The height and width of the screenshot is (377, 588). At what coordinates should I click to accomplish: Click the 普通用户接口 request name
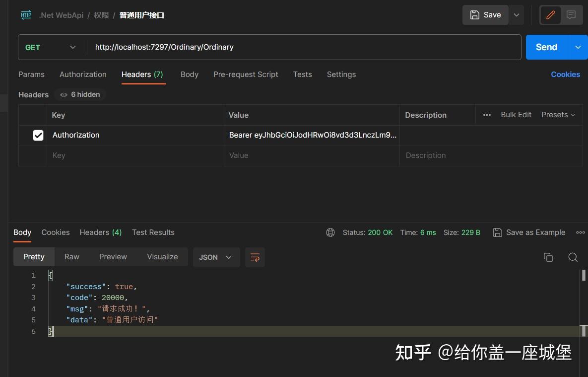142,15
